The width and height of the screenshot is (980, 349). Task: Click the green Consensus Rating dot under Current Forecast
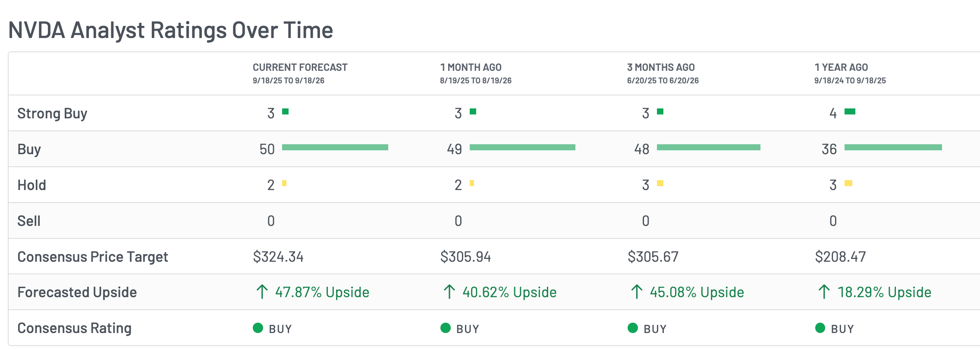coord(258,328)
